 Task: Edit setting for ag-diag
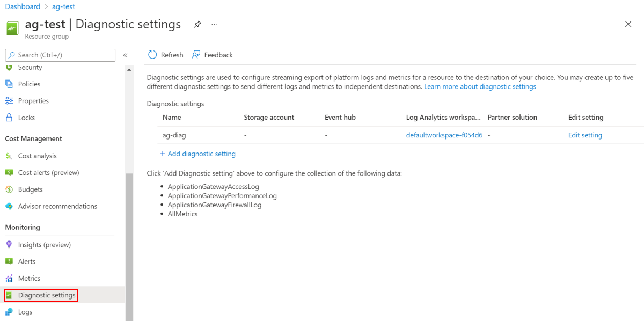(585, 135)
